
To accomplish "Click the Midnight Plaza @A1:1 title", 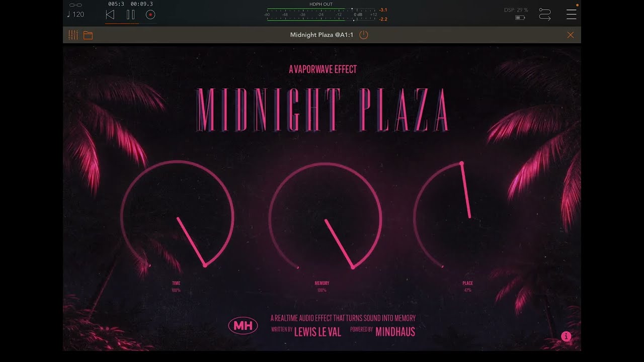I will pos(322,35).
